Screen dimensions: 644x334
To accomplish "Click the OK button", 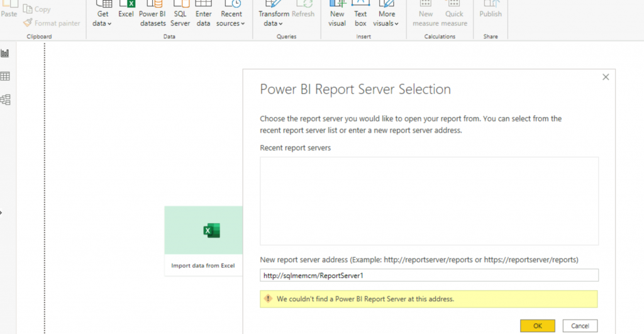I will (x=537, y=326).
